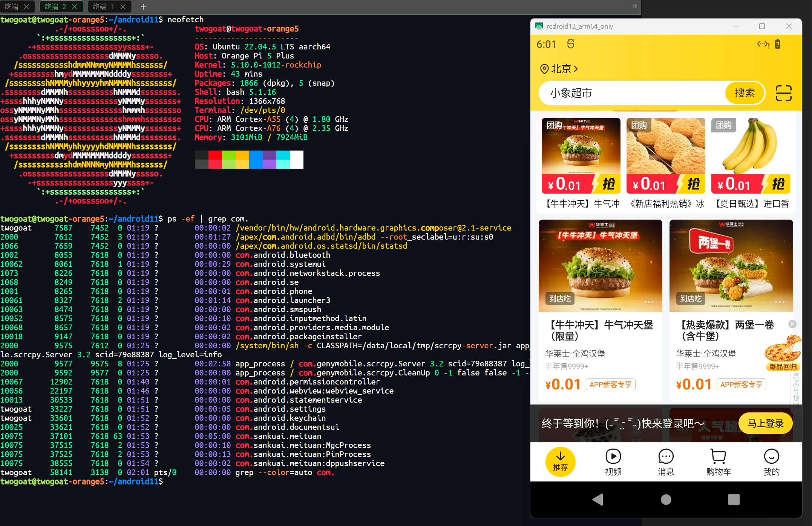Tap the battery icon in Android status bar
This screenshot has width=812, height=526.
777,44
